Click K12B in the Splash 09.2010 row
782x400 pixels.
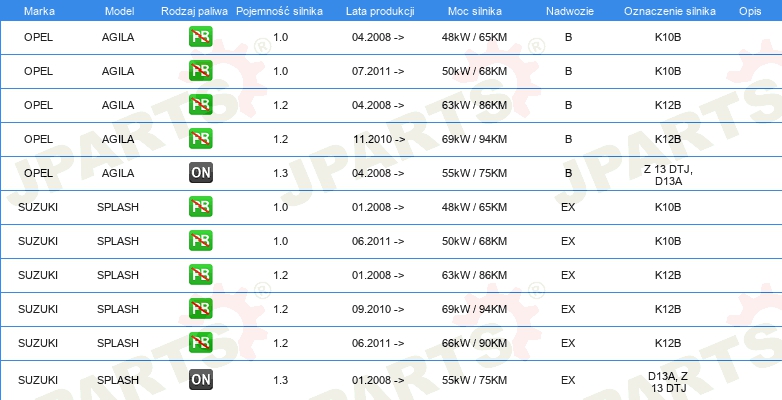click(x=668, y=309)
